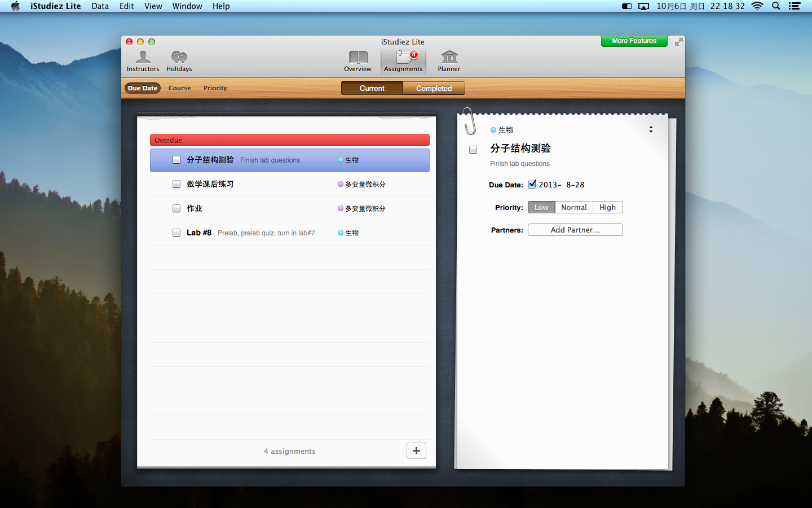
Task: Click the 分子结构测验 title in detail pane
Action: 520,148
